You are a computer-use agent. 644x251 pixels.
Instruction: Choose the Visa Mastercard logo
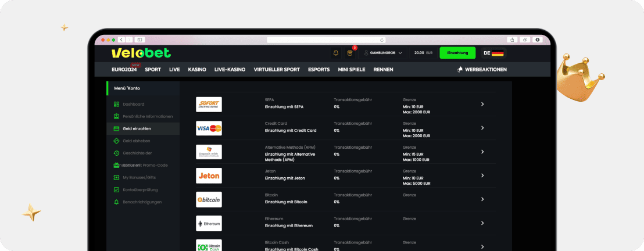209,128
